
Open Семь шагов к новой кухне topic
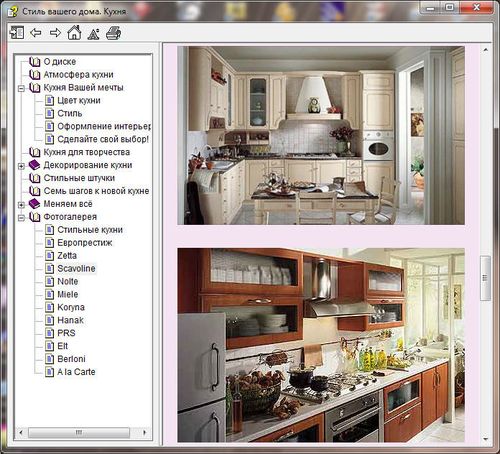click(x=96, y=191)
